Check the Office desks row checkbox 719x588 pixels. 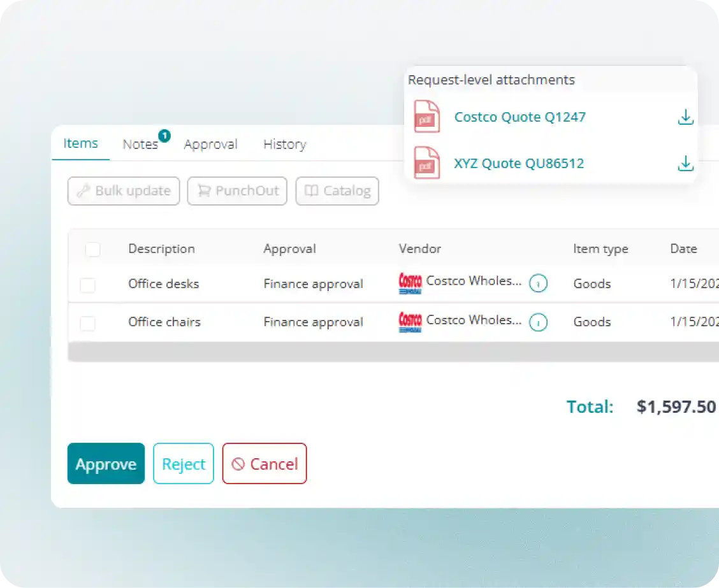coord(87,285)
